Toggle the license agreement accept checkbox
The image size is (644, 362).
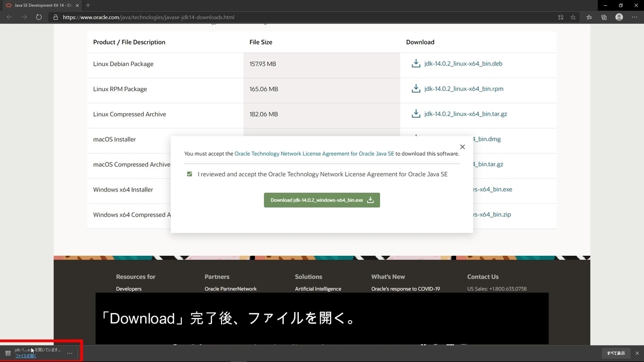tap(189, 174)
